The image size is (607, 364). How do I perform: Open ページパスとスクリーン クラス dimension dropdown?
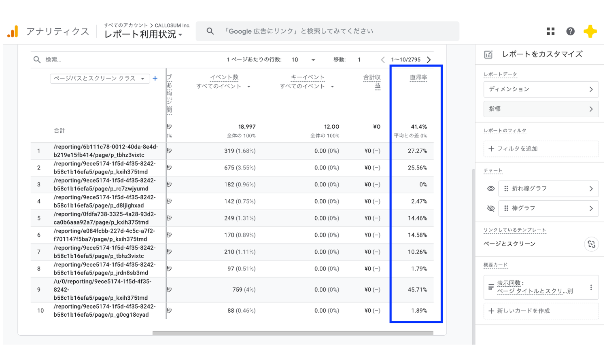[x=100, y=78]
